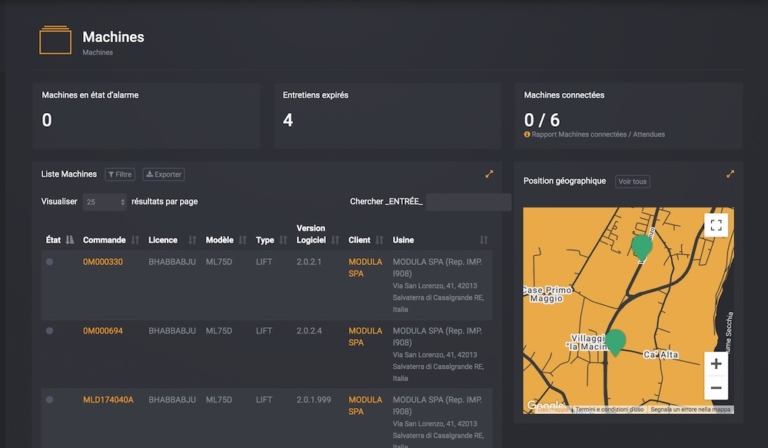Zoom in on the map
This screenshot has width=768, height=448.
point(716,364)
